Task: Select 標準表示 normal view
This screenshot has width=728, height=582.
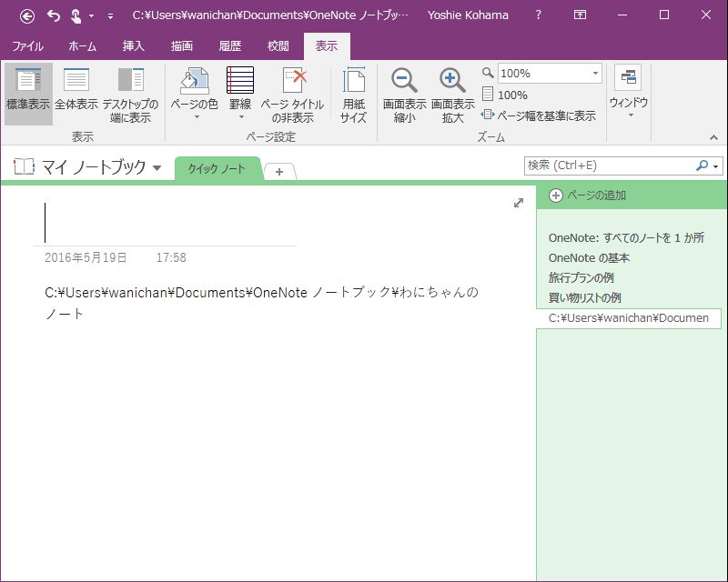Action: 28,94
